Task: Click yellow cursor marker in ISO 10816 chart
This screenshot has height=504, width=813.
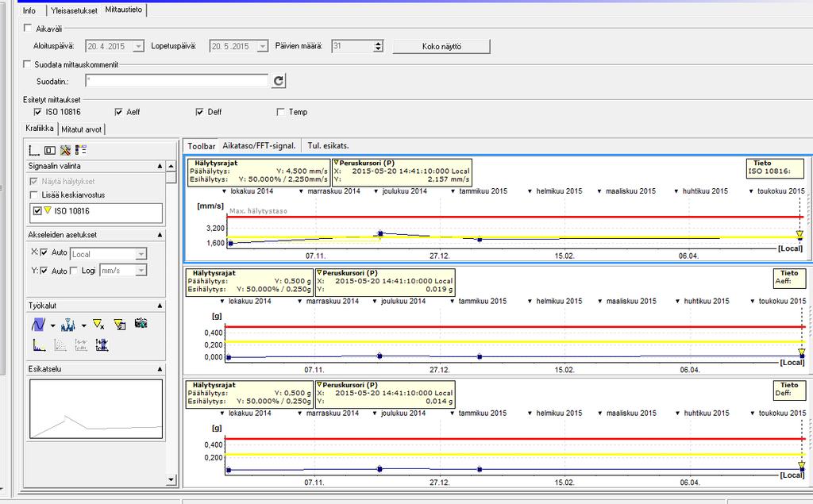Action: 800,235
